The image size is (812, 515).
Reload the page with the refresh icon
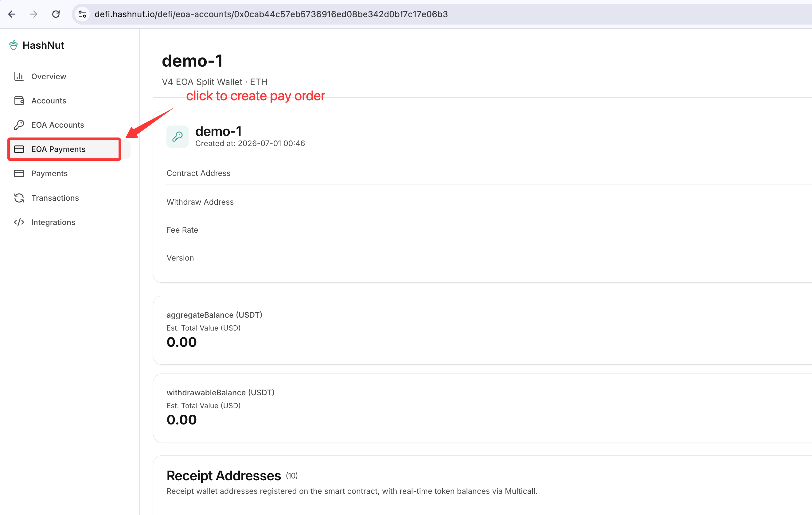click(x=56, y=14)
